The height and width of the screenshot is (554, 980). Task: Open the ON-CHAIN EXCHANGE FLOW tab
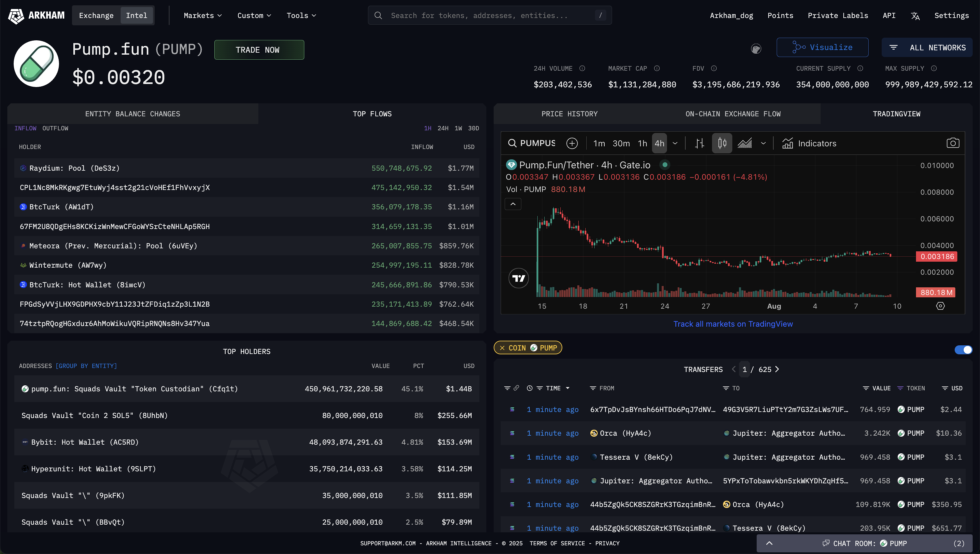click(x=733, y=114)
